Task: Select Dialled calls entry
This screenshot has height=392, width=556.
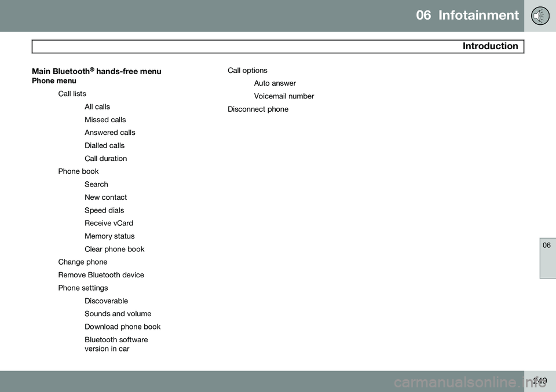Action: point(105,146)
